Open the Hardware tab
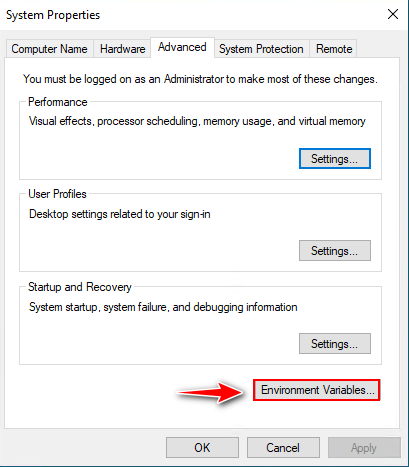This screenshot has height=467, width=409. [x=122, y=49]
